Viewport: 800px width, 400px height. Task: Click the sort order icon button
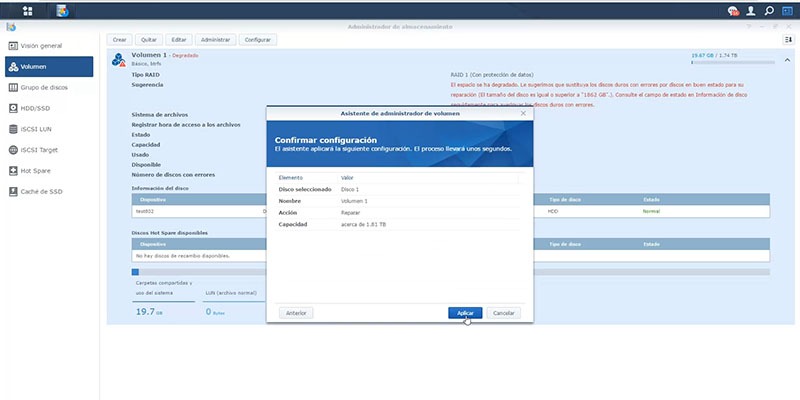(788, 39)
